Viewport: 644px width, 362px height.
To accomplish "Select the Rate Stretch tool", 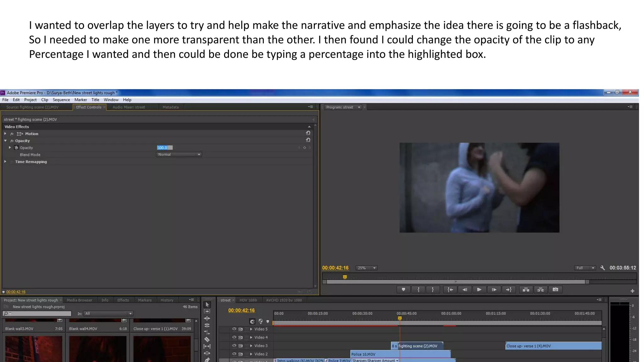I will point(207,332).
